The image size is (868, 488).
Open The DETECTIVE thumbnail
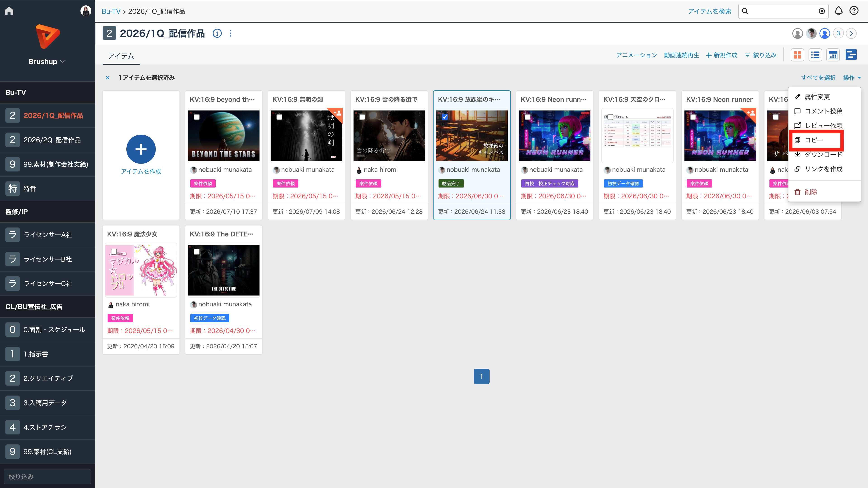pyautogui.click(x=224, y=270)
